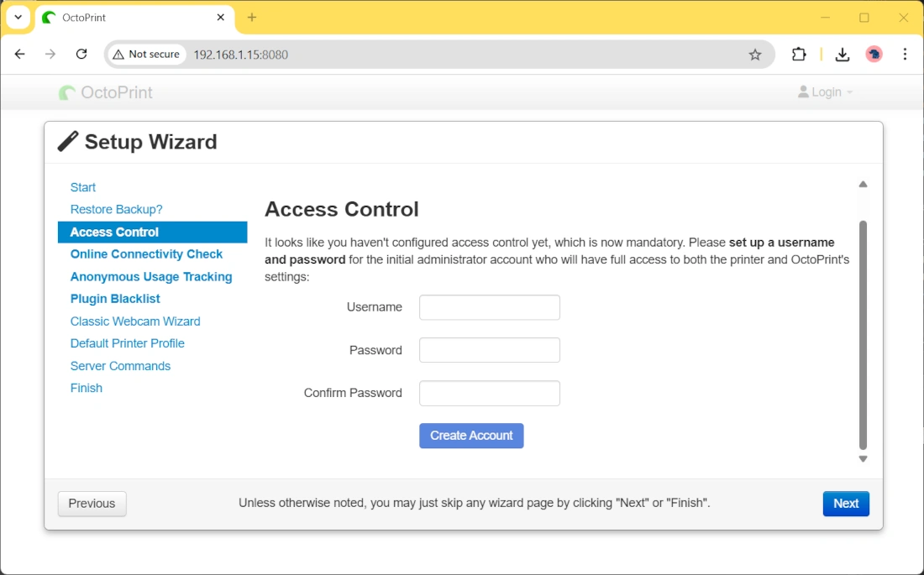924x575 pixels.
Task: Open the Server Commands step
Action: (120, 366)
